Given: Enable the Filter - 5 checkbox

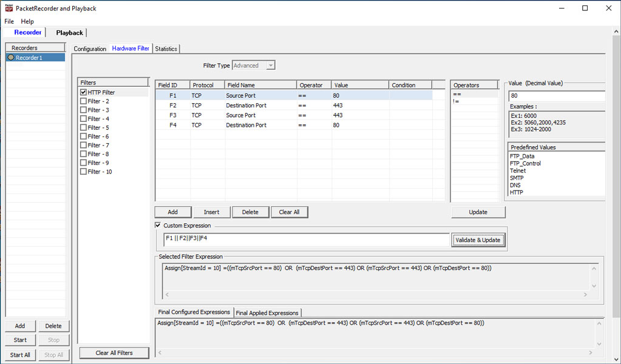Looking at the screenshot, I should pos(83,127).
